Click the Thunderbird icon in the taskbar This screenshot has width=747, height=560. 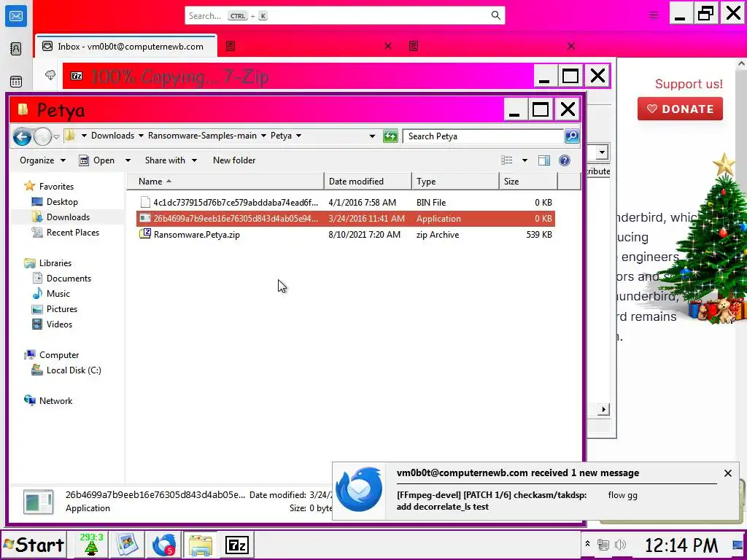click(x=163, y=545)
